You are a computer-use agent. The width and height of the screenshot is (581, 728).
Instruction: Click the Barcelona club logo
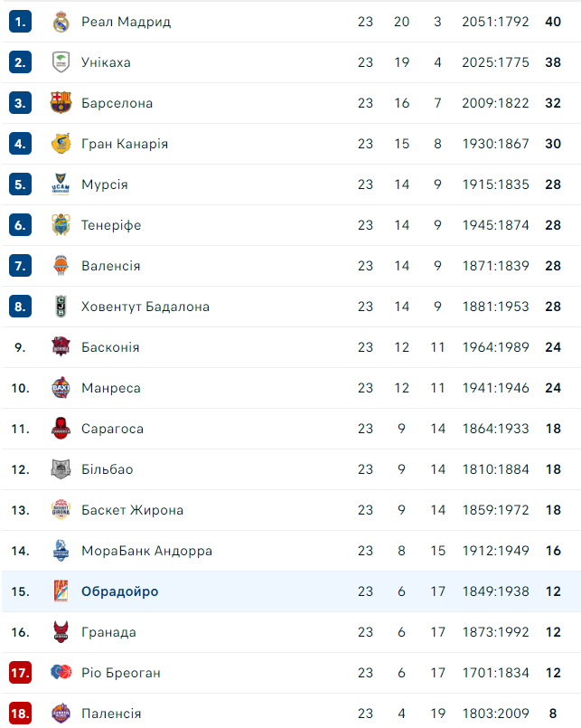(x=61, y=103)
